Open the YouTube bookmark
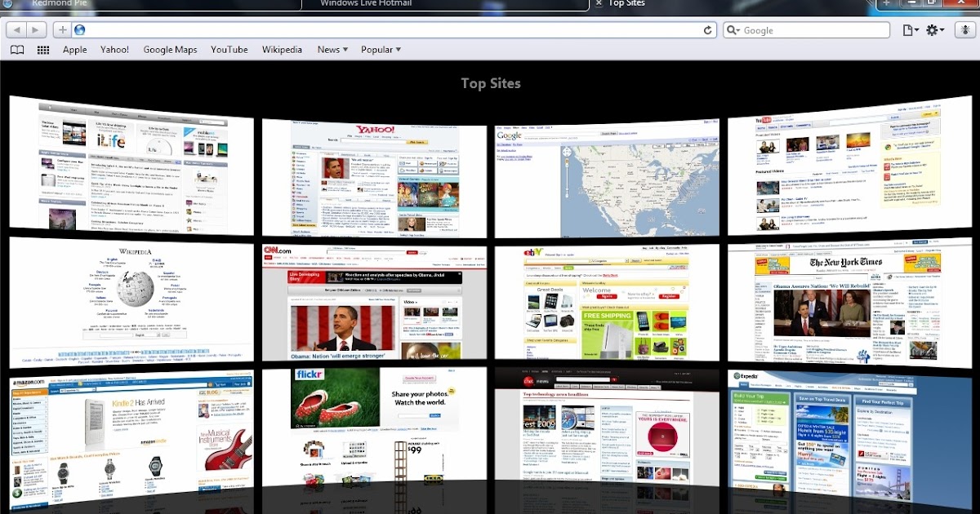Screen dimensions: 980x514 229,50
